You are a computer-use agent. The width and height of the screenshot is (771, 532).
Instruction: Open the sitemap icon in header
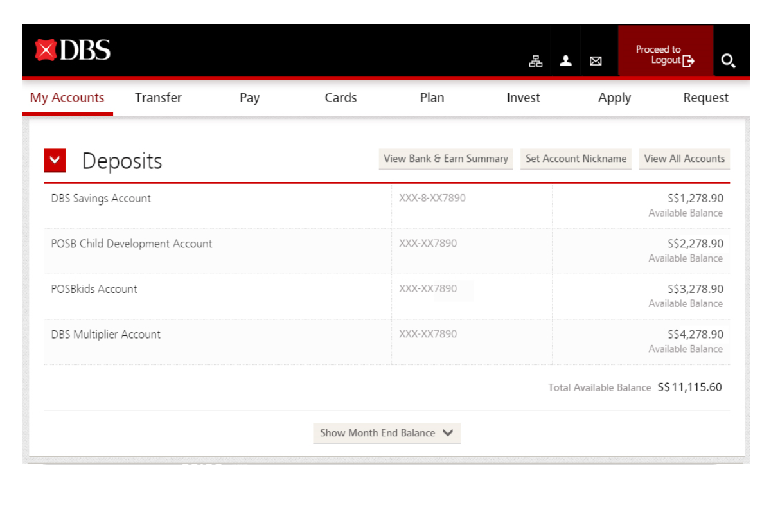click(x=535, y=61)
